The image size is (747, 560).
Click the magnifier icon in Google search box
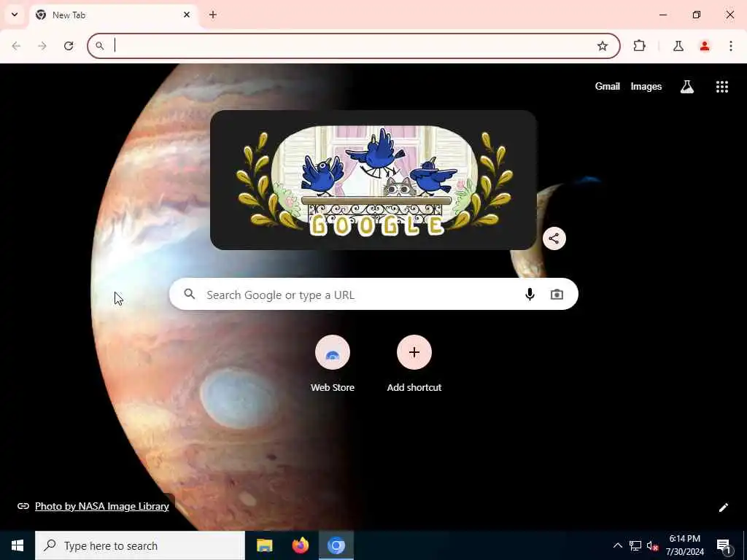pyautogui.click(x=190, y=294)
